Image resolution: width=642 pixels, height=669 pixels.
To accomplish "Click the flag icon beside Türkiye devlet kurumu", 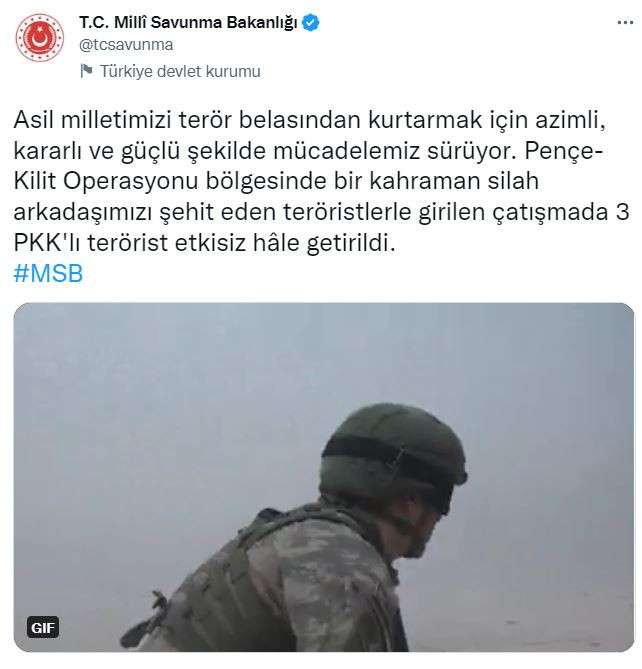I will [86, 71].
